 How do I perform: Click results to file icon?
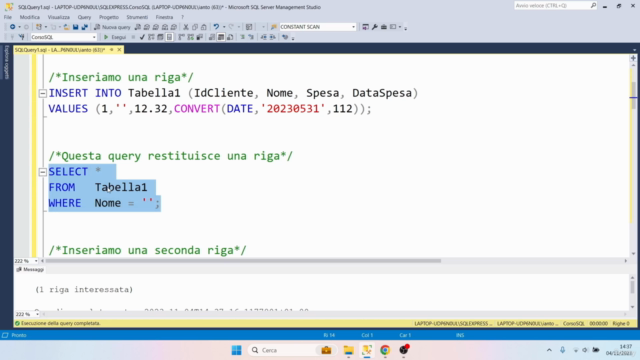(230, 37)
